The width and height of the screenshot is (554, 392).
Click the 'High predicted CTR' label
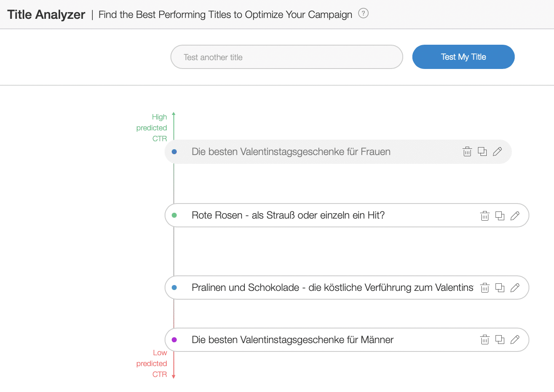152,127
